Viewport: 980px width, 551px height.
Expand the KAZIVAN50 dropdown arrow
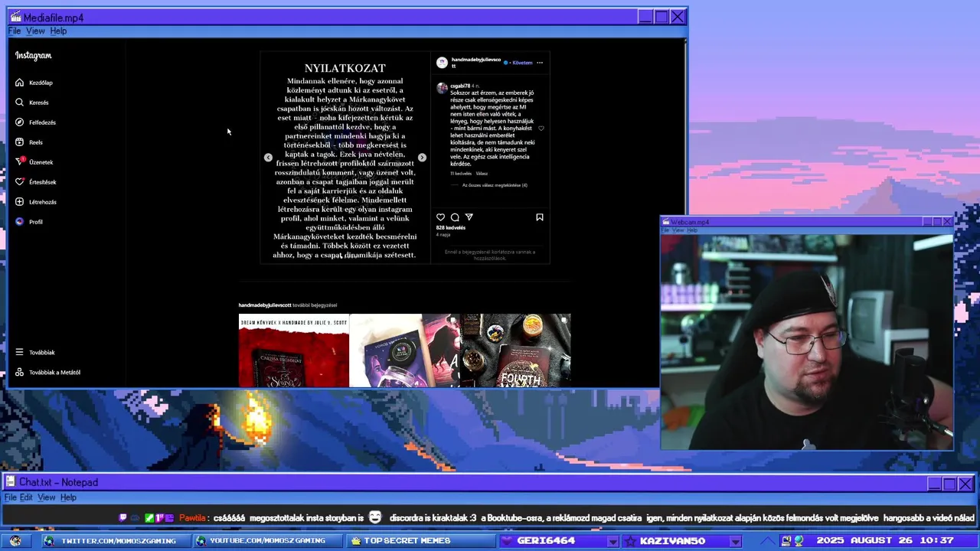[x=734, y=542]
